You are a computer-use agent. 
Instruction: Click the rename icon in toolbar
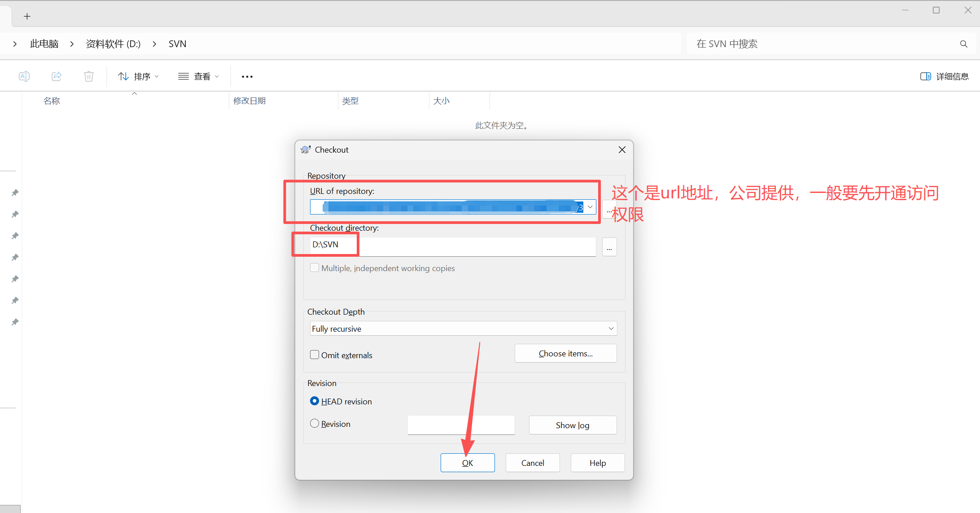click(x=24, y=76)
